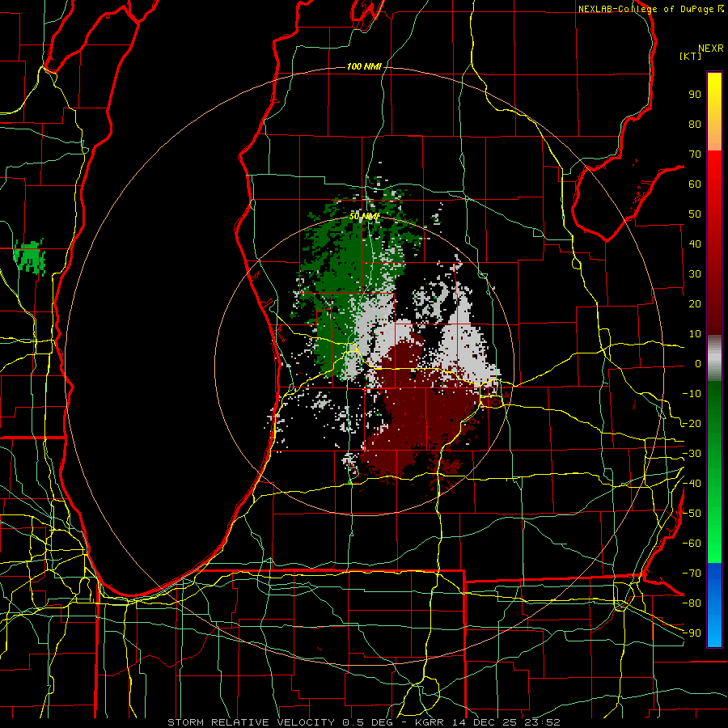Click the positive 30 scale value
This screenshot has width=728, height=728.
(x=695, y=274)
